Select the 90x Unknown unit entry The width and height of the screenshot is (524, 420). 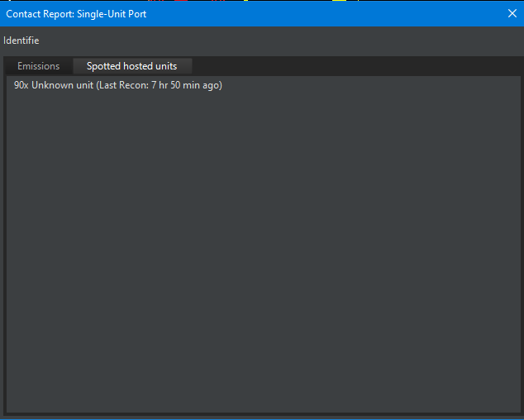click(118, 85)
